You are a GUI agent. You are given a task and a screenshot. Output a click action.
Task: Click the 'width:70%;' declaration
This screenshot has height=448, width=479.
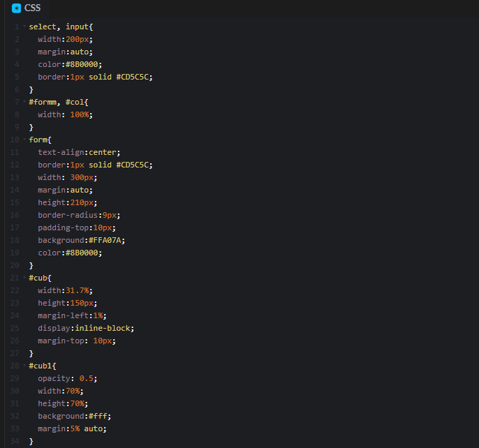(61, 391)
